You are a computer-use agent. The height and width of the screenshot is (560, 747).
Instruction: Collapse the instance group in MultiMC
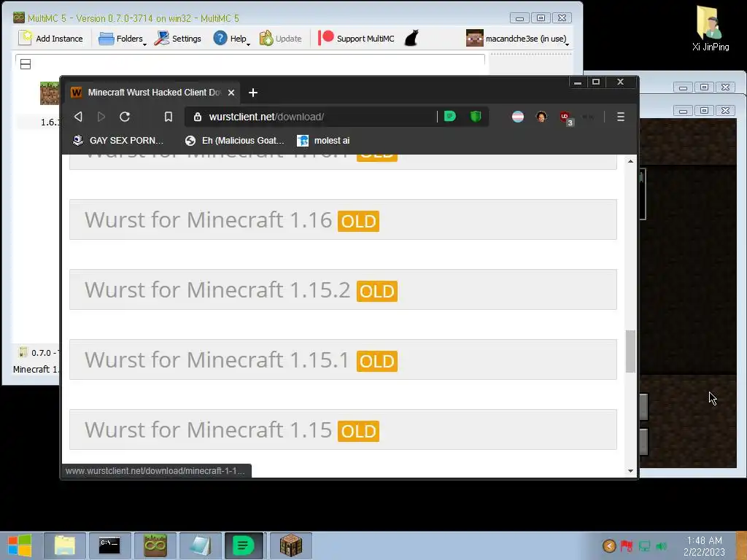coord(26,64)
